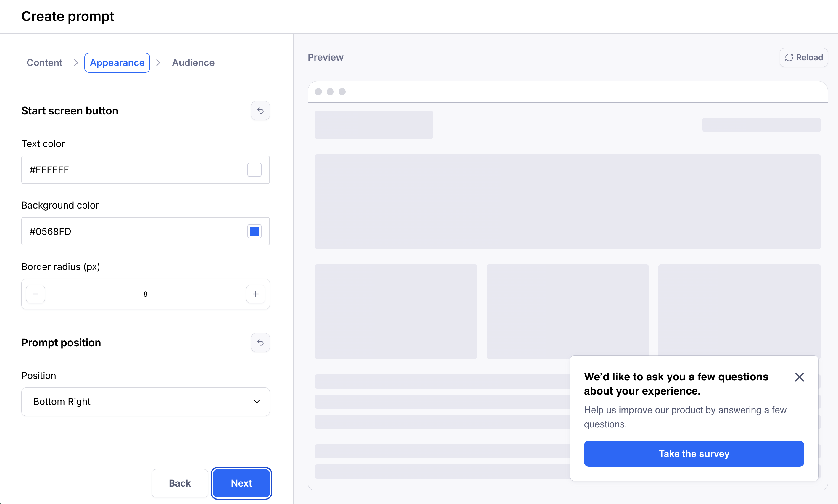Decrease the border radius value
This screenshot has height=504, width=838.
tap(36, 294)
